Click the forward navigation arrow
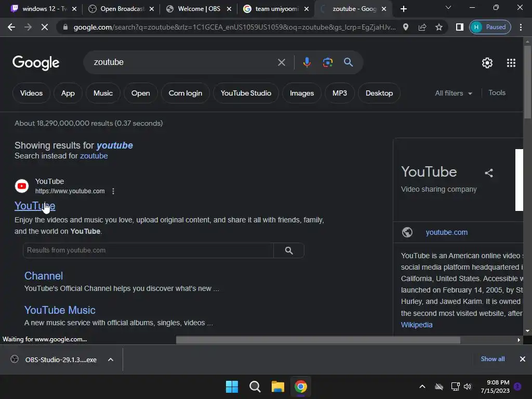This screenshot has height=399, width=532. (x=28, y=27)
